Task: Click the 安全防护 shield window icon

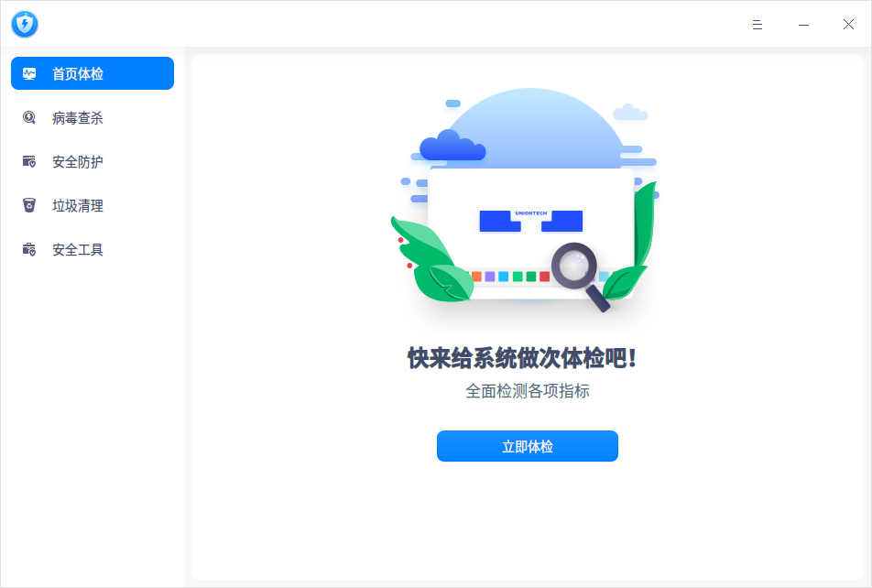Action: point(29,161)
